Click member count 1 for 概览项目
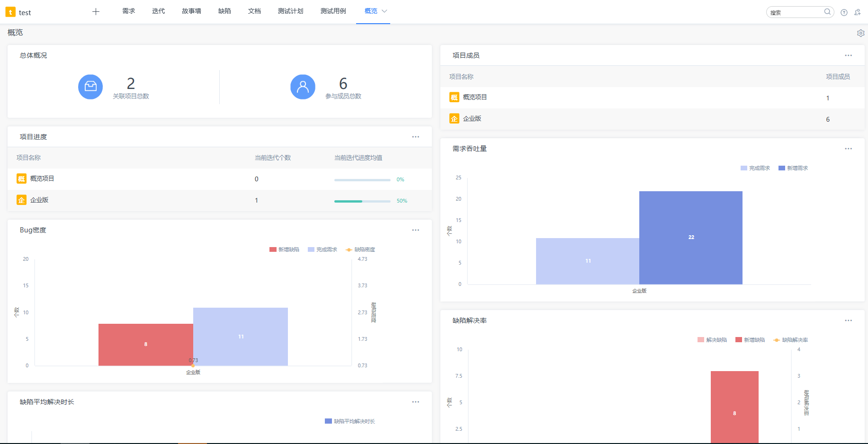 pos(828,98)
